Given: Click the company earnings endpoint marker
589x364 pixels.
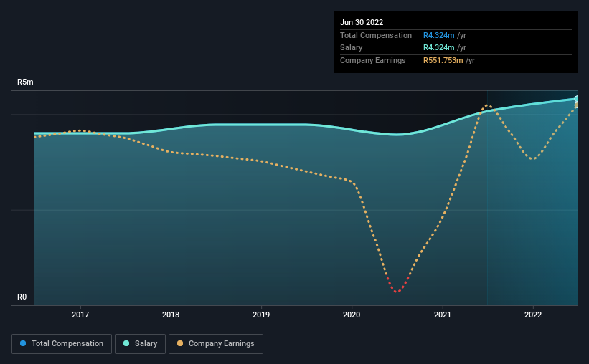Looking at the screenshot, I should 576,105.
